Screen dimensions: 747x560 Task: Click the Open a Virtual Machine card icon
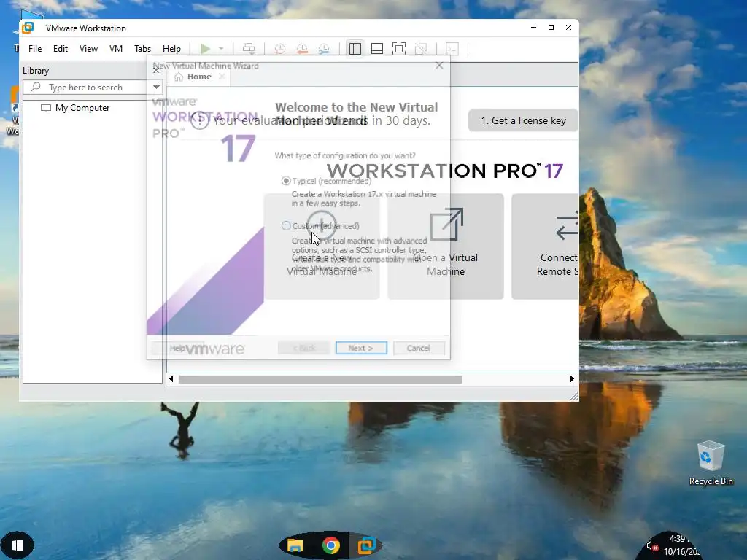click(x=446, y=225)
